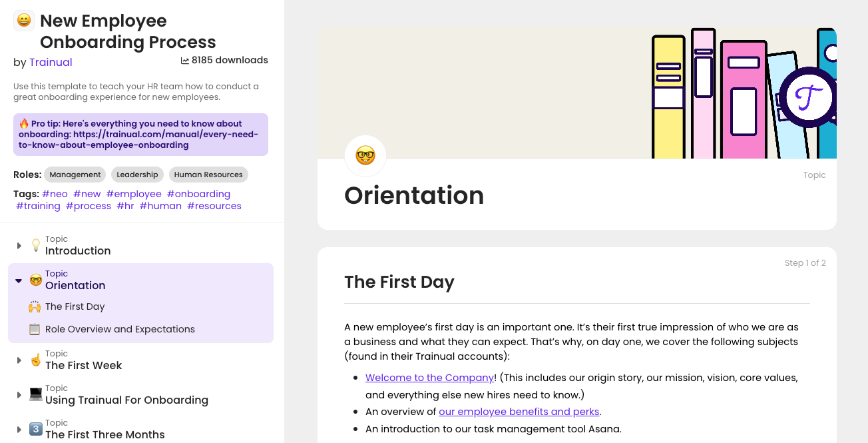
Task: Click the laptop icon beside Using Trainual For Onboarding
Action: (35, 394)
